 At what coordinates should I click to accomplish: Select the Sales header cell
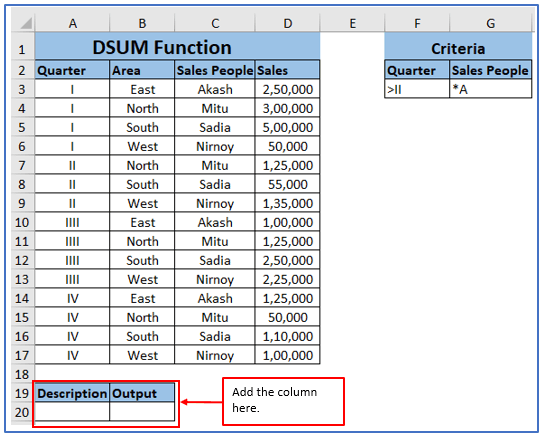pos(287,70)
